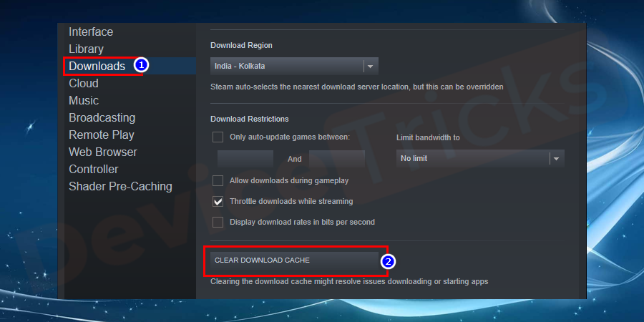Image resolution: width=644 pixels, height=322 pixels.
Task: Click the Steam auto-selects nearest server description
Action: (x=357, y=87)
